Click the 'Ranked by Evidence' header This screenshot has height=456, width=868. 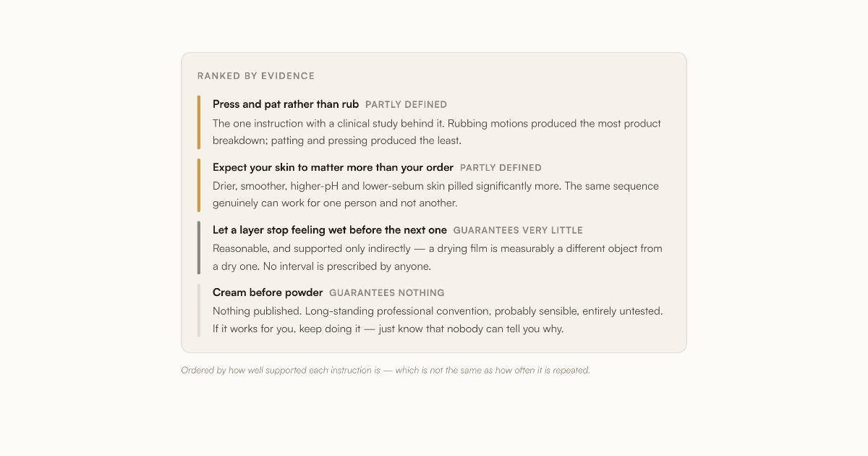pyautogui.click(x=256, y=76)
